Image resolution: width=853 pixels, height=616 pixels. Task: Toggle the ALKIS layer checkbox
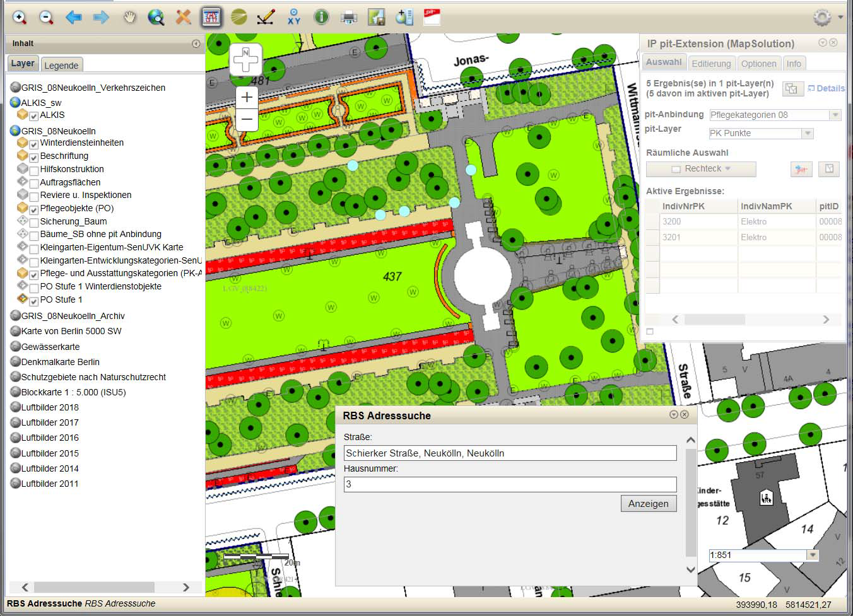34,116
